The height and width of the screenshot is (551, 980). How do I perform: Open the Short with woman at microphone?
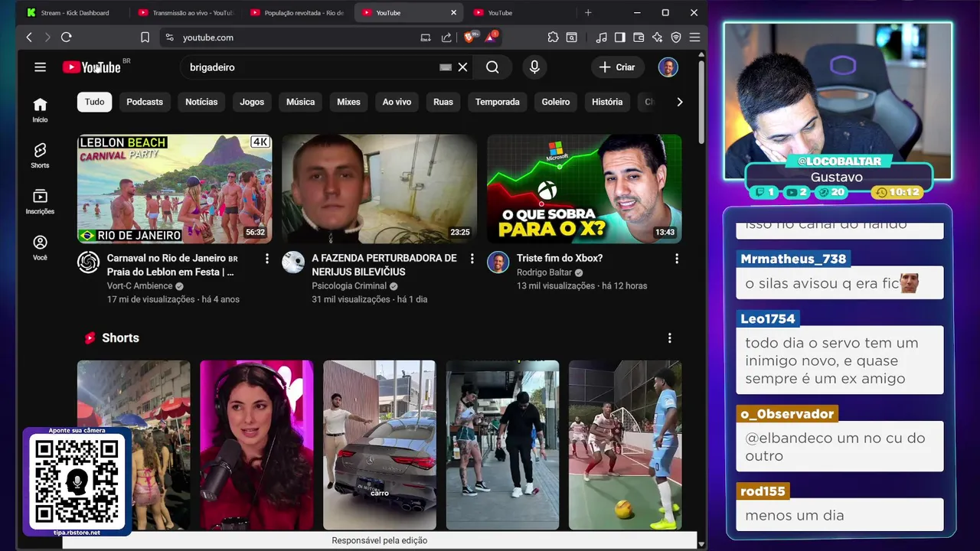(x=256, y=445)
